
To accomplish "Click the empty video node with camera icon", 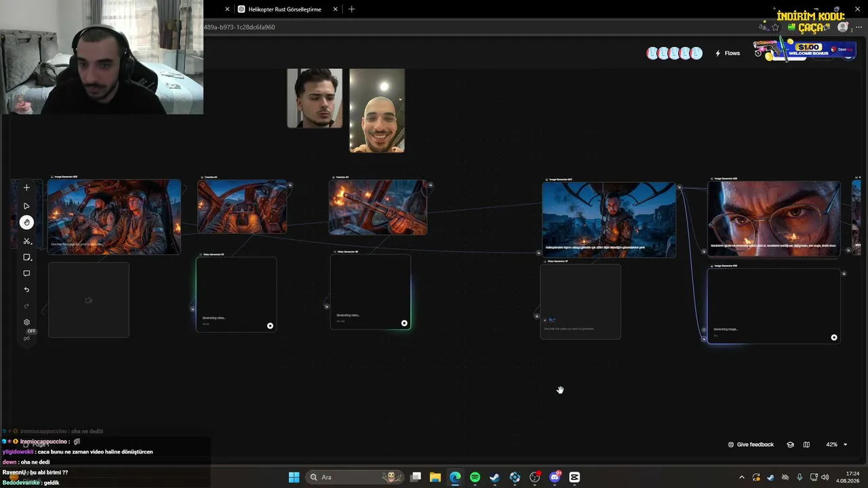I will [89, 300].
